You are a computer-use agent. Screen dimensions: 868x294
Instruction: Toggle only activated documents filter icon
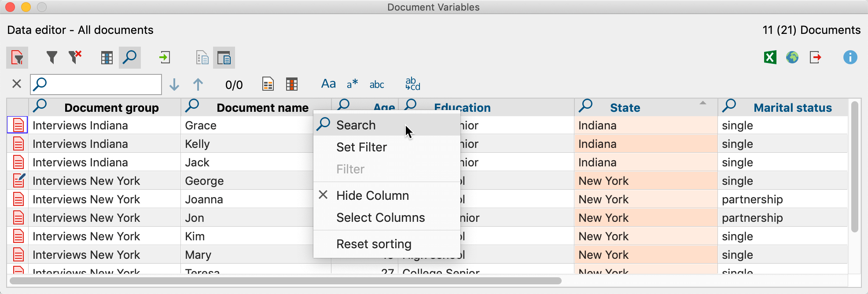click(17, 58)
